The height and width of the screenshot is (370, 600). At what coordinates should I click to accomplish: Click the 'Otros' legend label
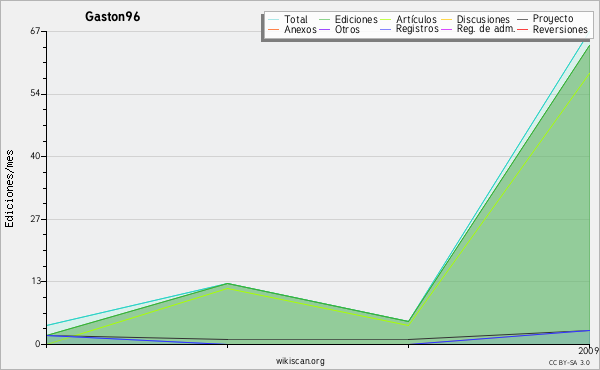(347, 29)
